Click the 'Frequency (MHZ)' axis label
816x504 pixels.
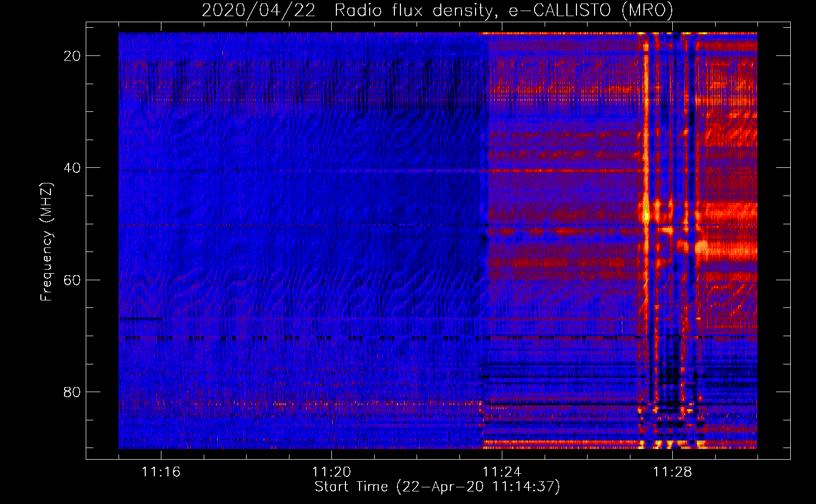pos(46,242)
